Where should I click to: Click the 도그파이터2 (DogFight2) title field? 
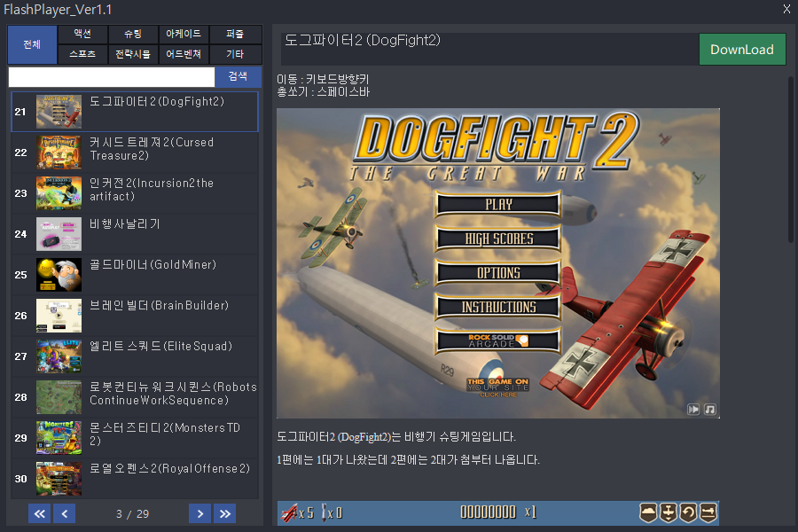(490, 50)
